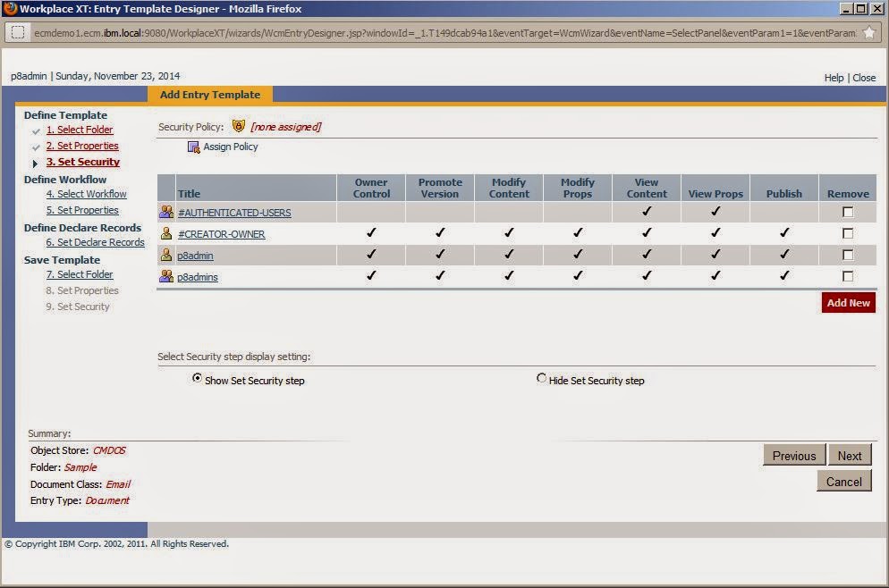This screenshot has width=889, height=588.
Task: Open Help from the top right
Action: click(833, 78)
